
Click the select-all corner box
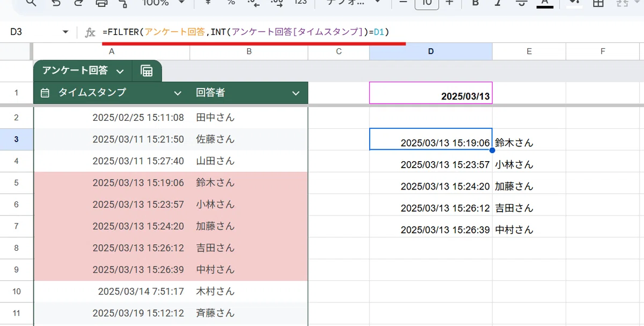pos(16,52)
